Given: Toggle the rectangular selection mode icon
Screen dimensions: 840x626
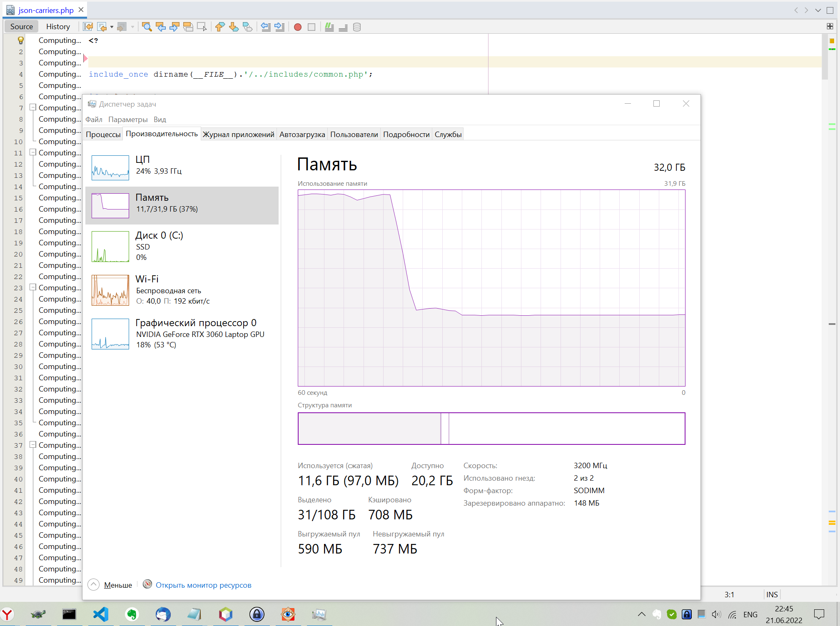Looking at the screenshot, I should click(202, 27).
